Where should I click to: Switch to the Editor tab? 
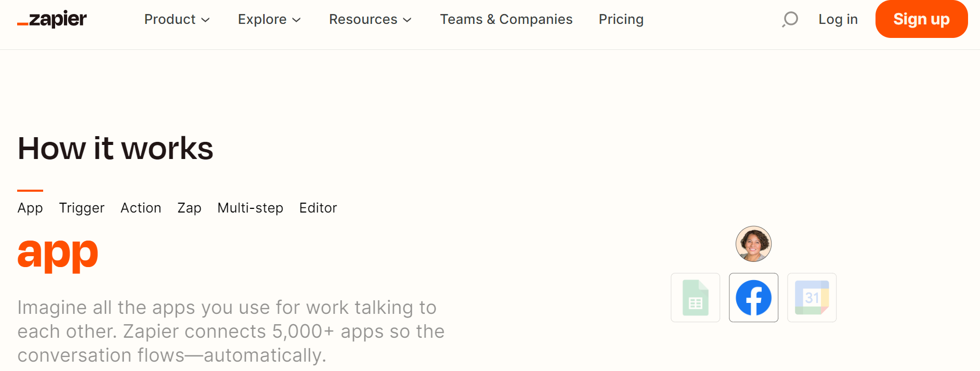pyautogui.click(x=318, y=208)
